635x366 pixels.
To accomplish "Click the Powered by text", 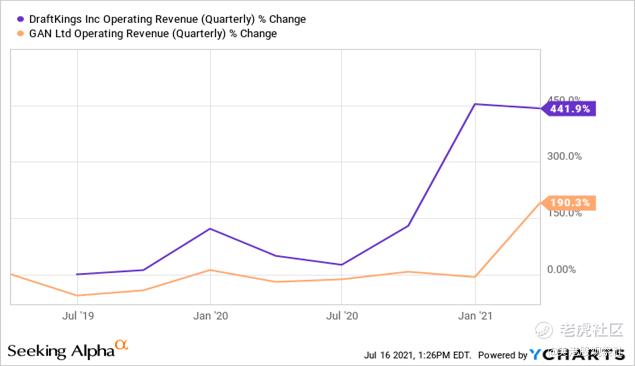I will [503, 355].
